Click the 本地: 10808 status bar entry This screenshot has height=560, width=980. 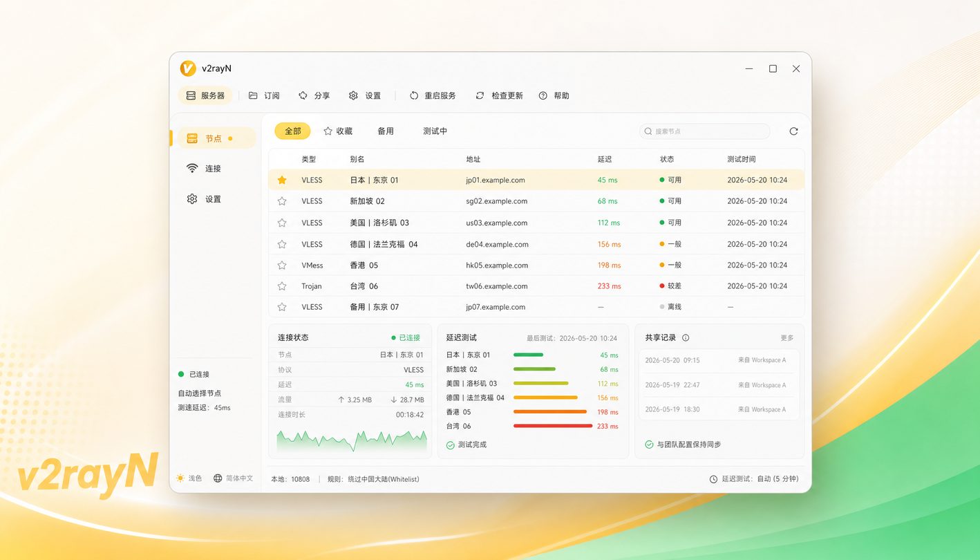290,479
